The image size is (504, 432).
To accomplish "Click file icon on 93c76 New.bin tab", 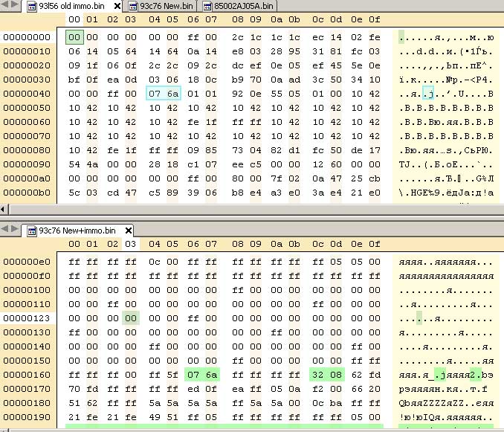I will coord(134,7).
